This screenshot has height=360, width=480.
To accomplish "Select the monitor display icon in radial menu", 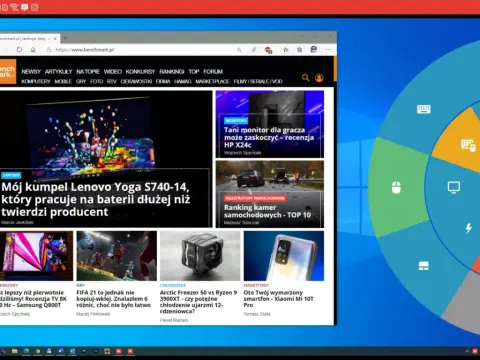I will click(x=454, y=187).
